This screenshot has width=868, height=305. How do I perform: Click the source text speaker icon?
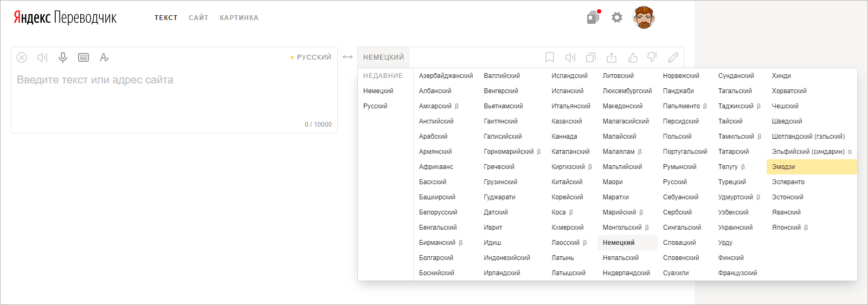coord(42,57)
